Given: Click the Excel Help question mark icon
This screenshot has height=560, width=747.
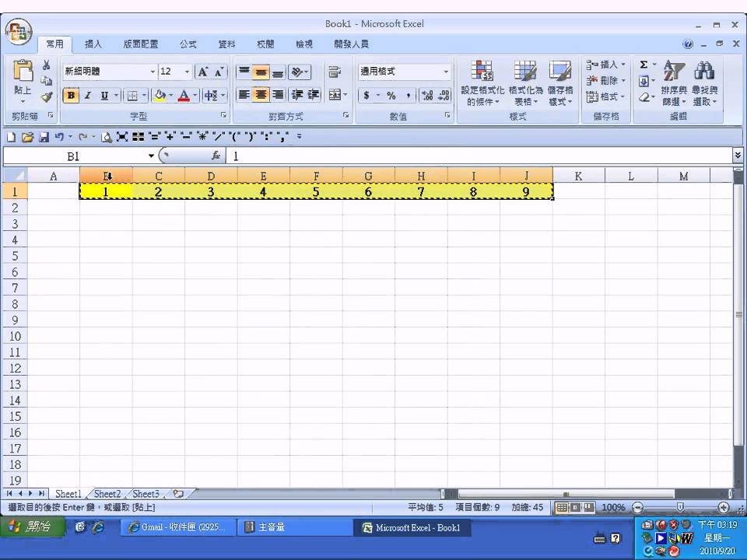Looking at the screenshot, I should [x=687, y=44].
